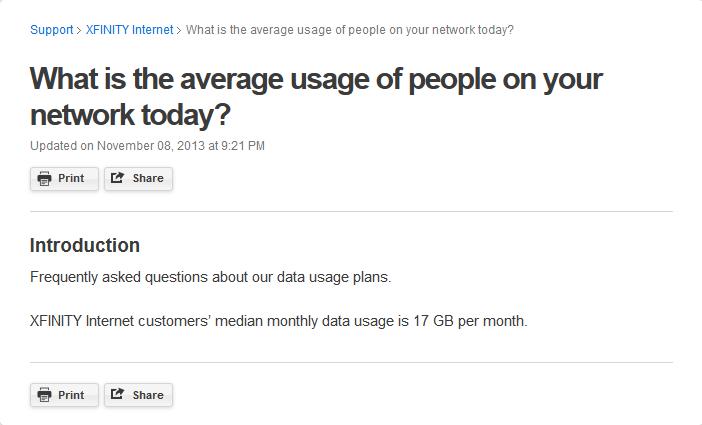Select the current-page breadcrumb text
The image size is (702, 425).
pyautogui.click(x=350, y=30)
